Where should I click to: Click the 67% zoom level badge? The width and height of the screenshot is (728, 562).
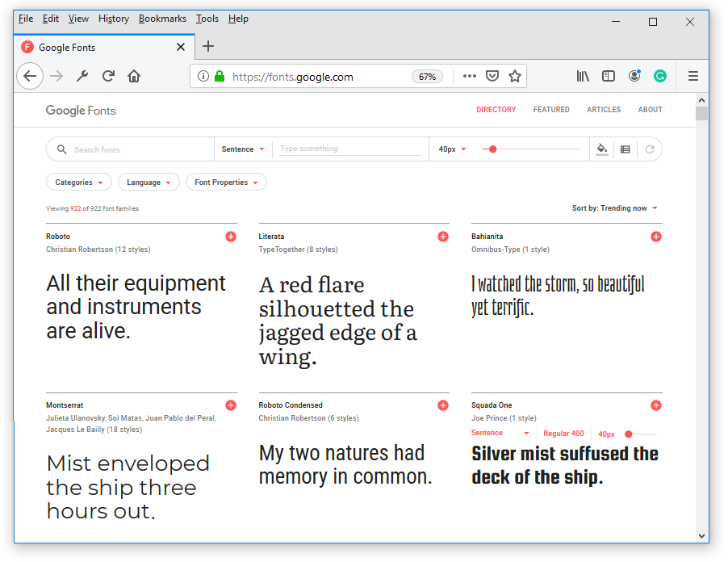(427, 77)
